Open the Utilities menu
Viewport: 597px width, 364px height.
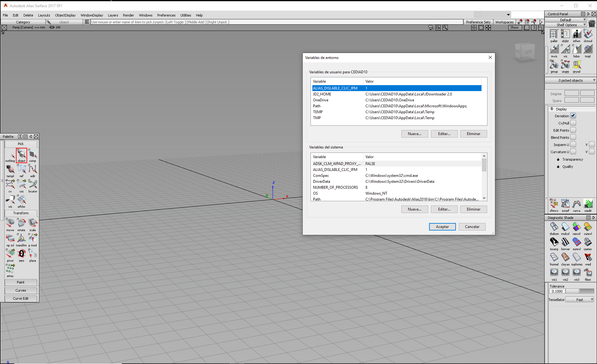pos(186,15)
